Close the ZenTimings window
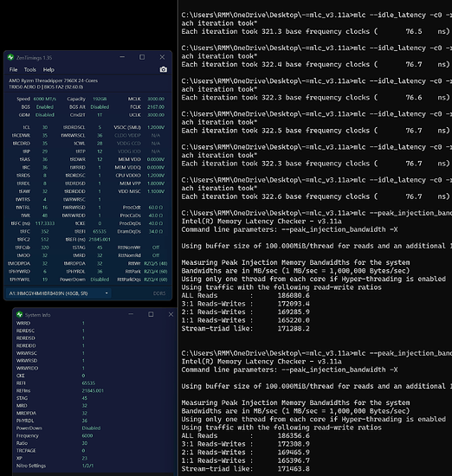 pos(162,57)
